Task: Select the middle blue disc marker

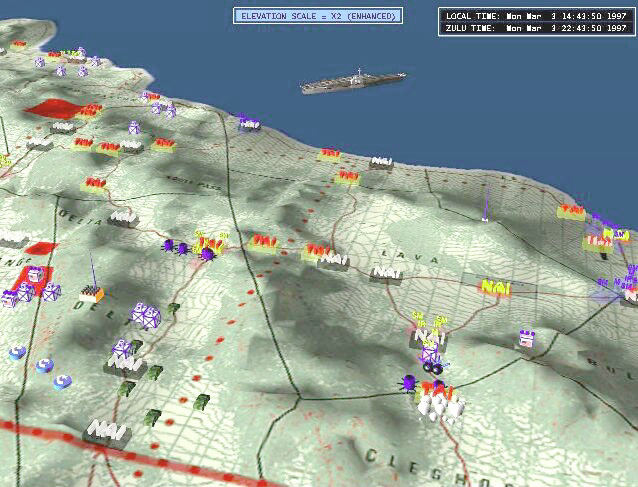Action: [x=44, y=365]
